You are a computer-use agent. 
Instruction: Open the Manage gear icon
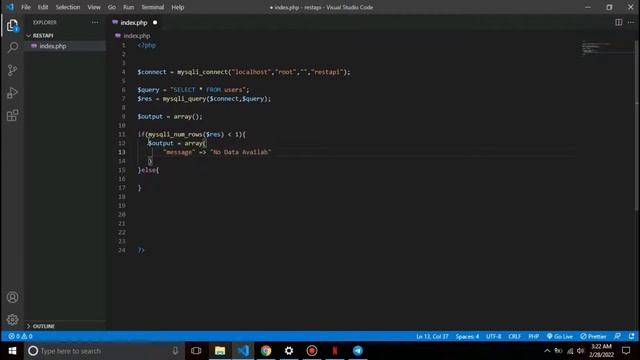tap(12, 319)
